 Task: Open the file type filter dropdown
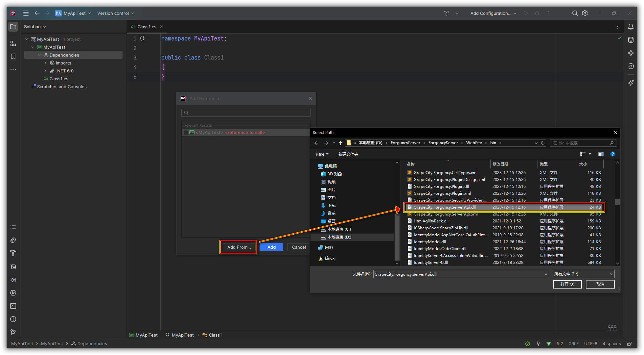tap(583, 274)
